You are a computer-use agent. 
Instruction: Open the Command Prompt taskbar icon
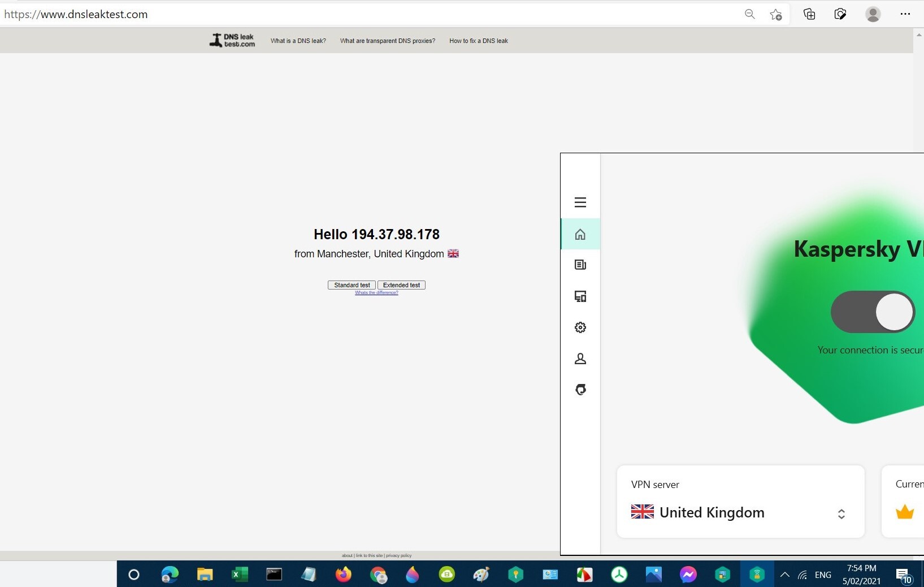click(x=274, y=575)
